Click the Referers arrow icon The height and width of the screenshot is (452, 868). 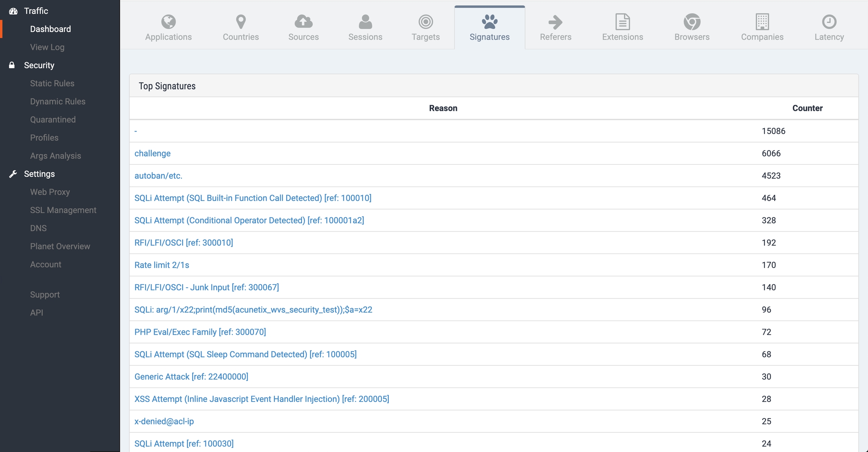555,21
